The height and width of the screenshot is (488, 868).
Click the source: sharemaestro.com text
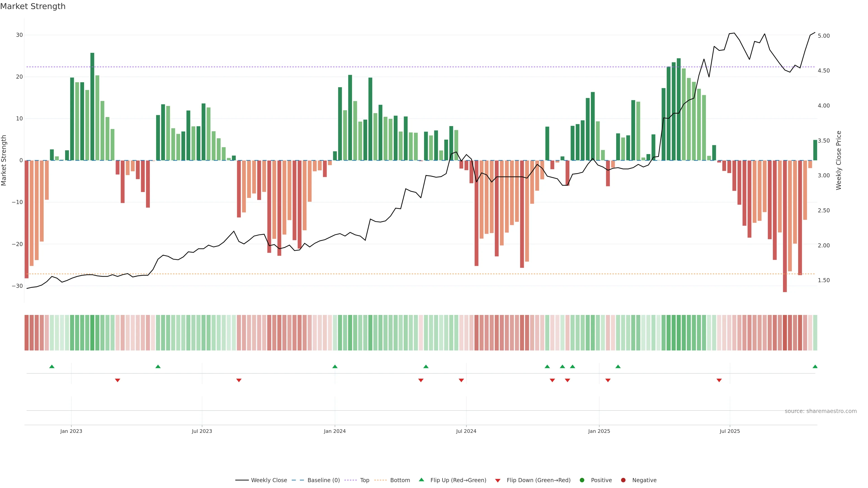pyautogui.click(x=821, y=411)
